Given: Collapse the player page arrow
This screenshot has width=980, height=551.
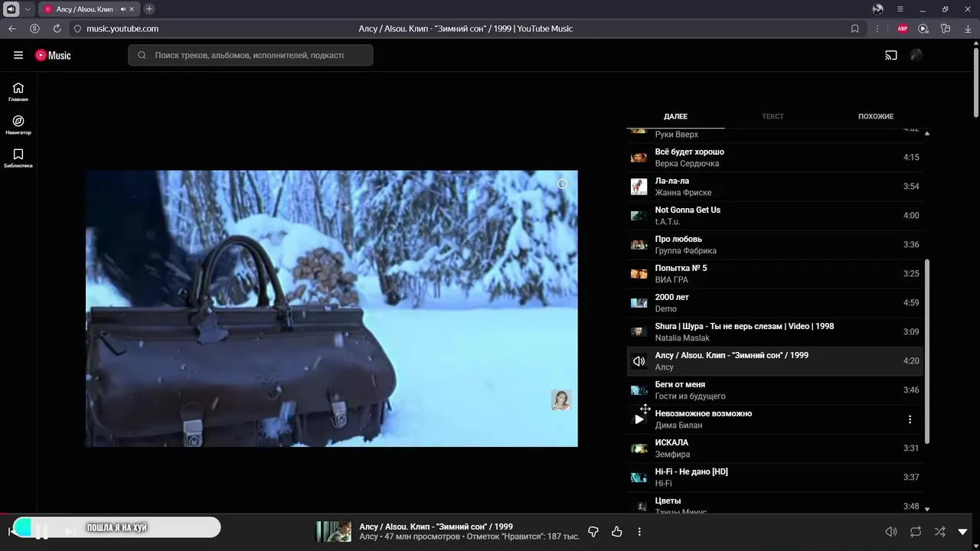Looking at the screenshot, I should pos(963,531).
